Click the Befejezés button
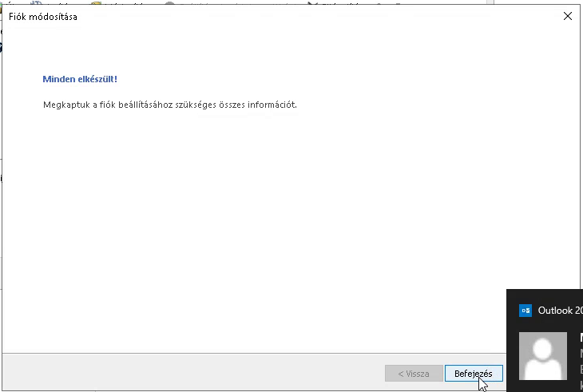This screenshot has width=583, height=392. 474,374
